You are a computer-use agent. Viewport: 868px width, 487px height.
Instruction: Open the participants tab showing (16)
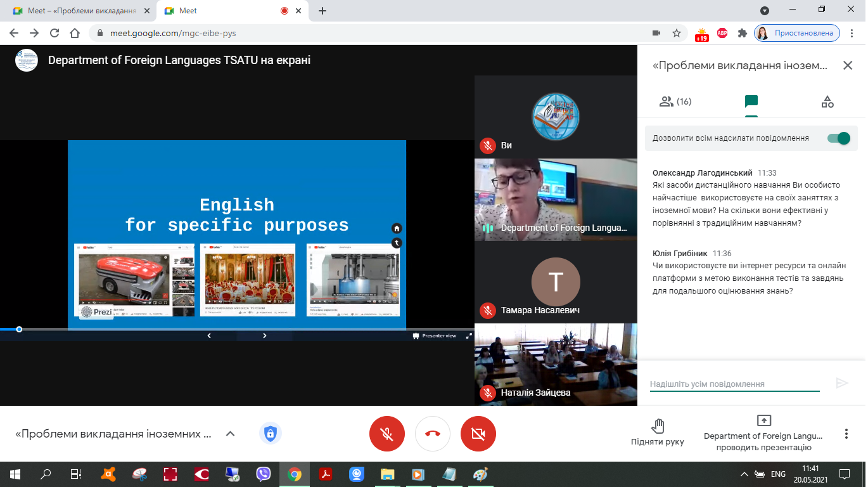tap(675, 101)
